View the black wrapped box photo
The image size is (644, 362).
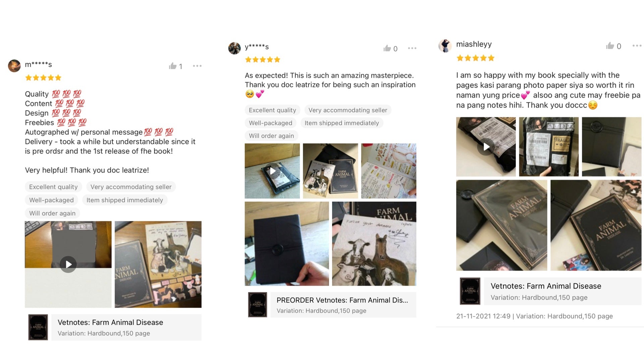287,244
